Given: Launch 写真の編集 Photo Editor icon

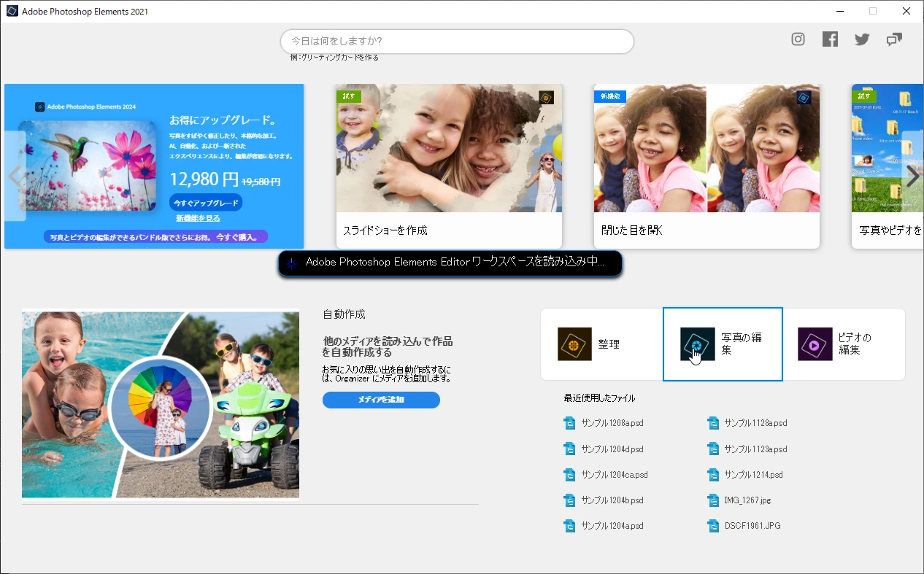Looking at the screenshot, I should click(x=698, y=344).
